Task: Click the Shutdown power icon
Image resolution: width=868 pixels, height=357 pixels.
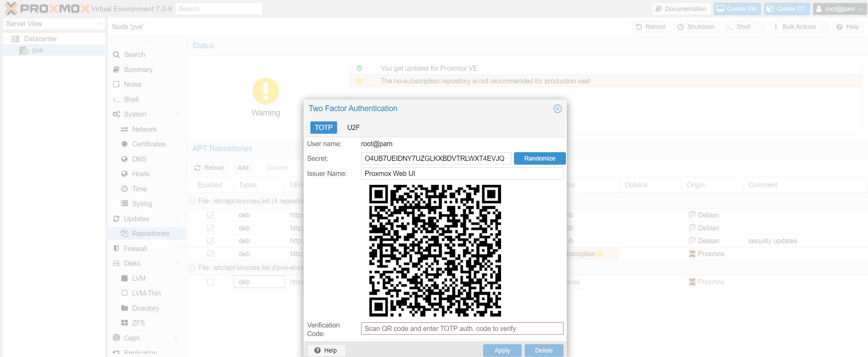Action: tap(681, 27)
